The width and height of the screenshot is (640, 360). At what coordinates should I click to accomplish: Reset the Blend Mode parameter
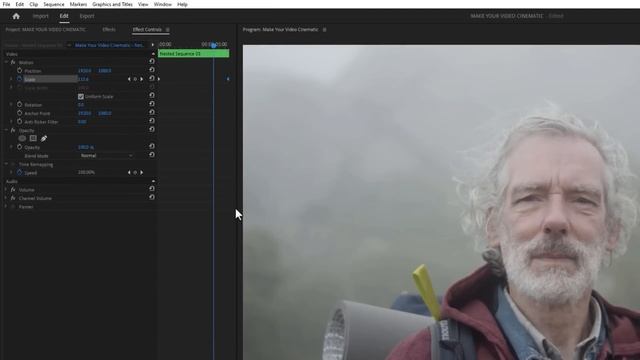[152, 155]
